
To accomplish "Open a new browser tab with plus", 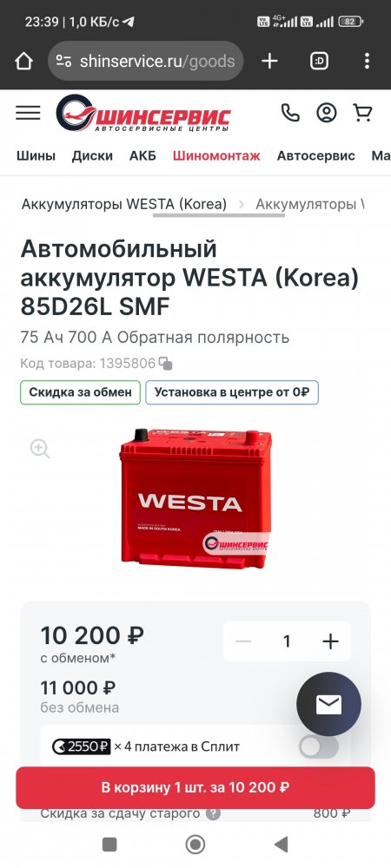I will [269, 61].
